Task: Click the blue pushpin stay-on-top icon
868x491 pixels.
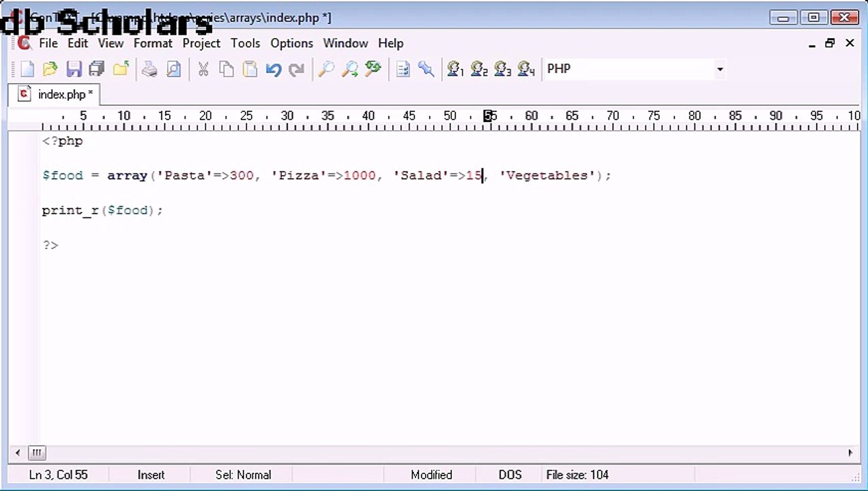Action: 426,69
